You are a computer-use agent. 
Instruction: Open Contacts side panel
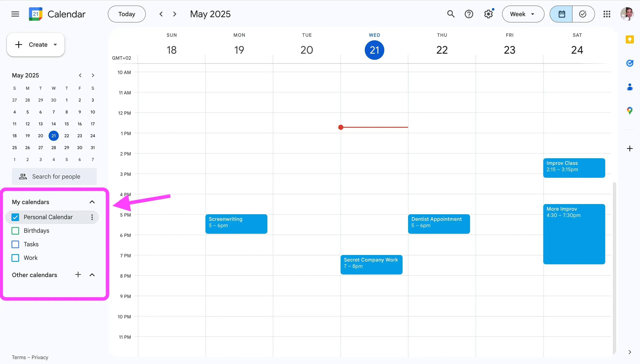coord(630,87)
